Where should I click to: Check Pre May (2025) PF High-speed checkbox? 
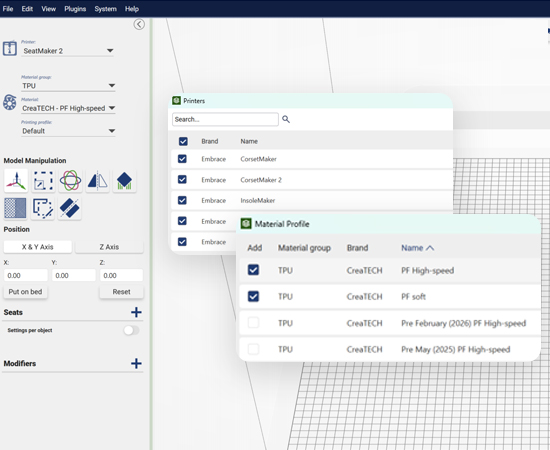253,349
